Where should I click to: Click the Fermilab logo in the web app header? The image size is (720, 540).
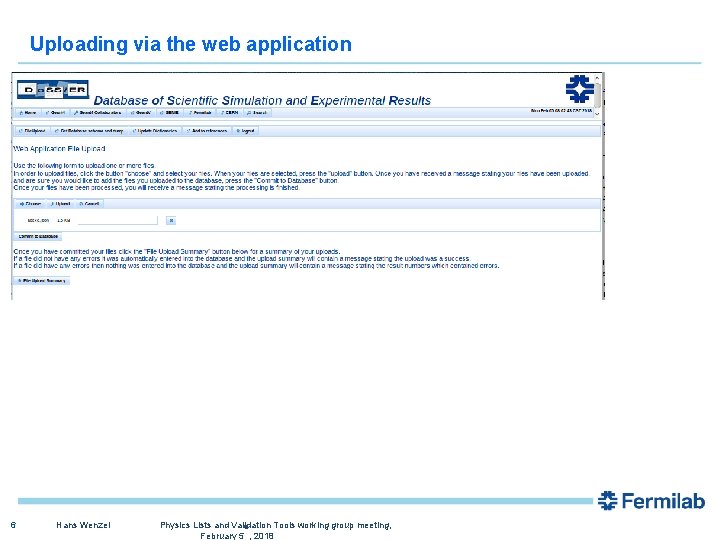(x=579, y=88)
